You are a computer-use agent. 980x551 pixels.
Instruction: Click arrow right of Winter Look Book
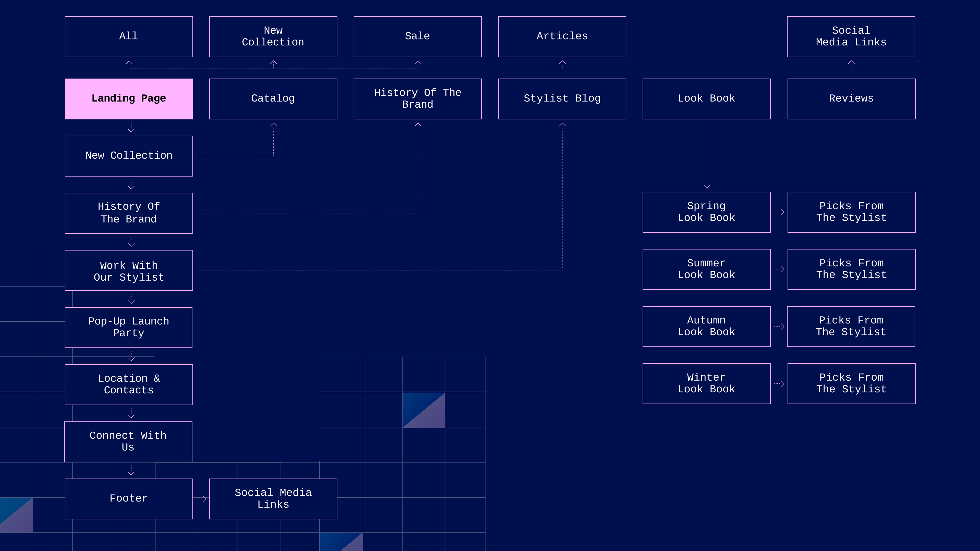(x=779, y=383)
